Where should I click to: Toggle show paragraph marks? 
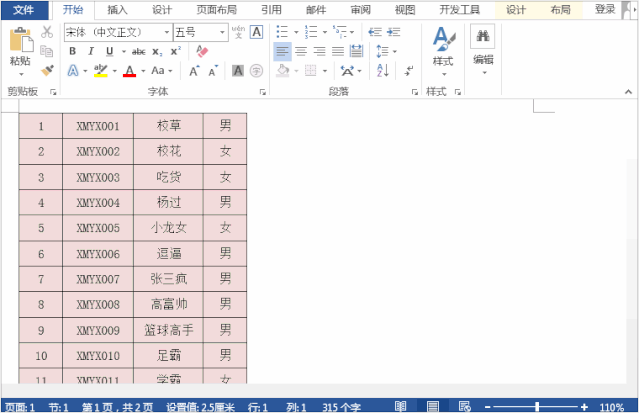(409, 71)
